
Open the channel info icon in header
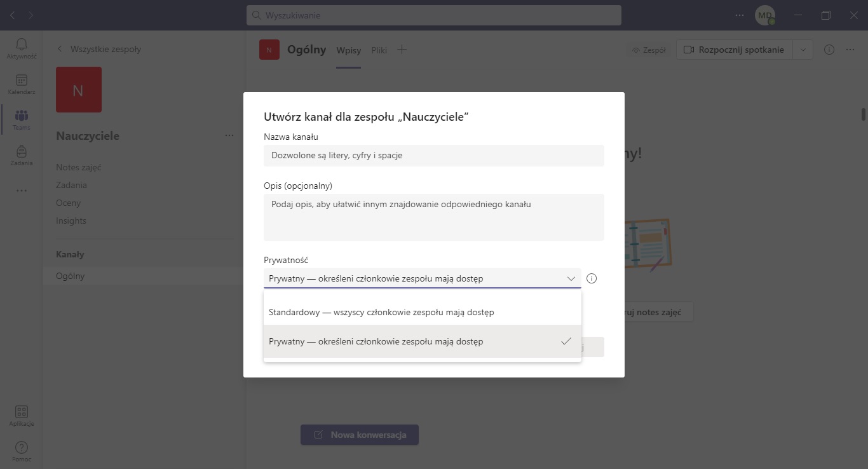point(829,50)
